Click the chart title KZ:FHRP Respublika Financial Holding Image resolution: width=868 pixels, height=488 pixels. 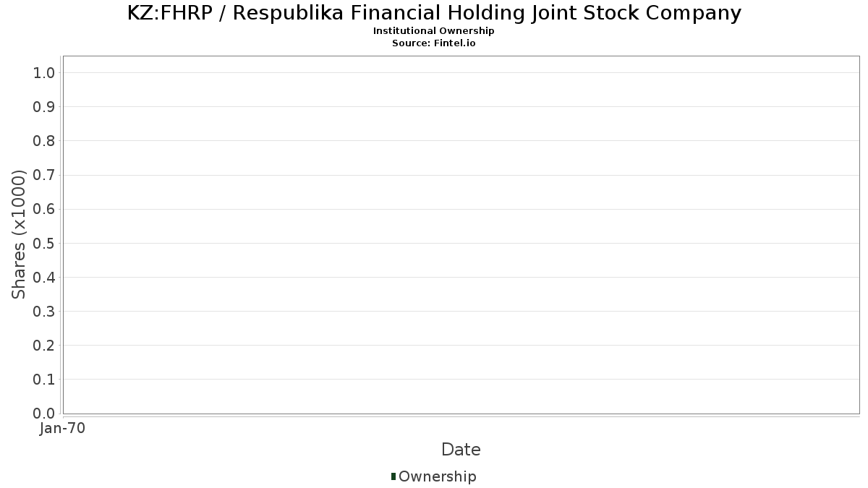coord(434,13)
